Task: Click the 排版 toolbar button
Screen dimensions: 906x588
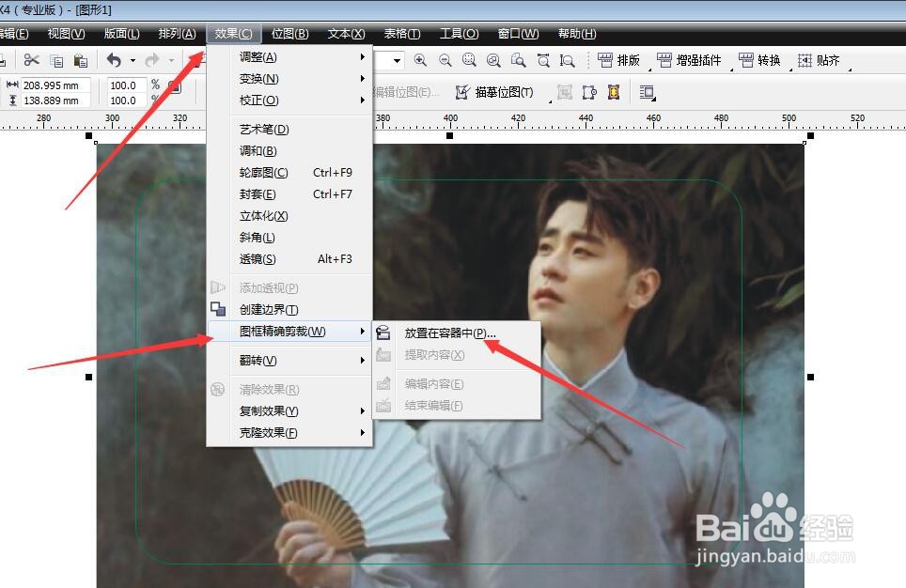Action: [x=618, y=60]
